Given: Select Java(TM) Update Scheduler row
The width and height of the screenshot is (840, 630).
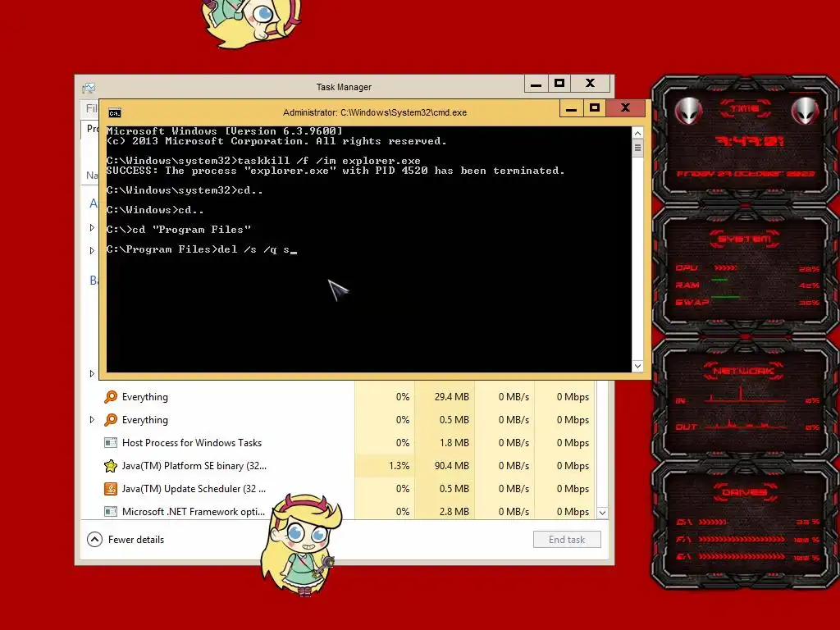Looking at the screenshot, I should pos(339,489).
